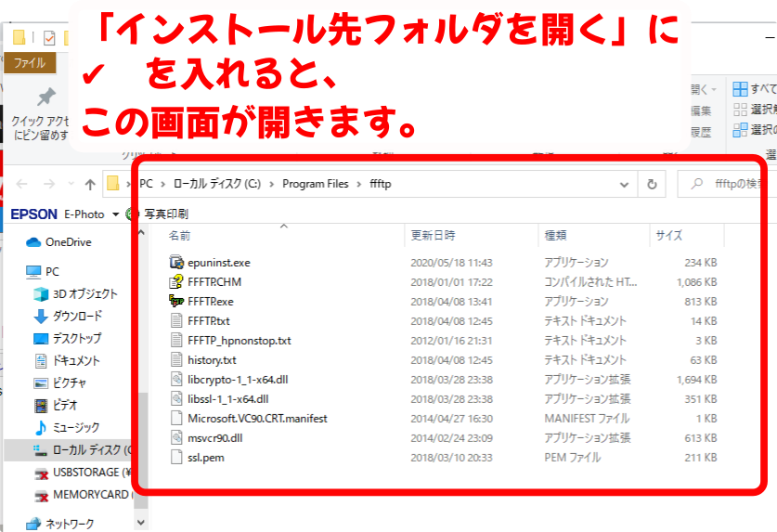Viewport: 777px width, 532px height.
Task: Open the ファイル ribbon tab
Action: tap(29, 63)
